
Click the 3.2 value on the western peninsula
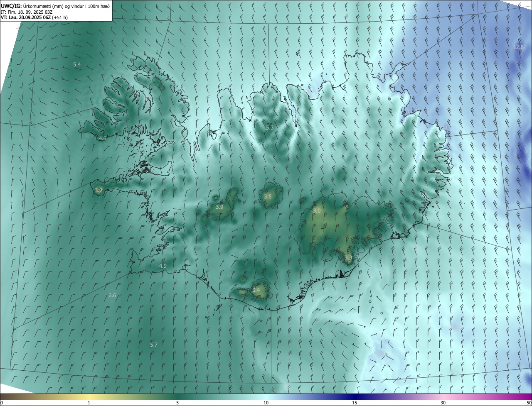[99, 190]
